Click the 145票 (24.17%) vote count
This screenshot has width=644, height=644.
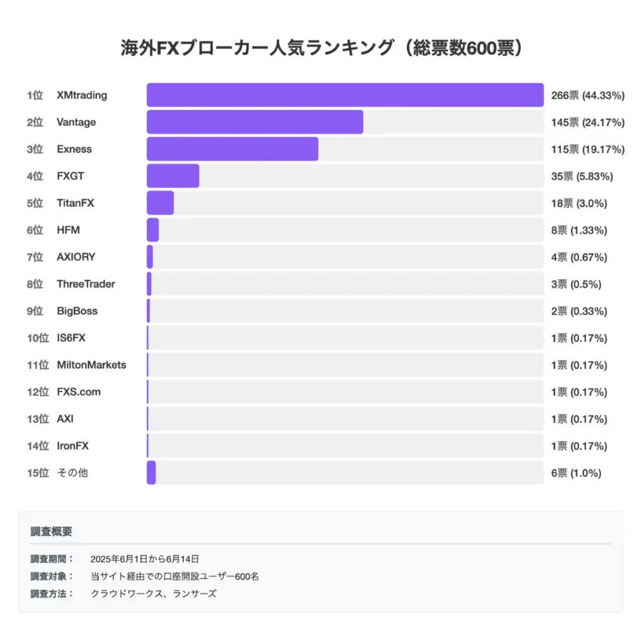587,123
